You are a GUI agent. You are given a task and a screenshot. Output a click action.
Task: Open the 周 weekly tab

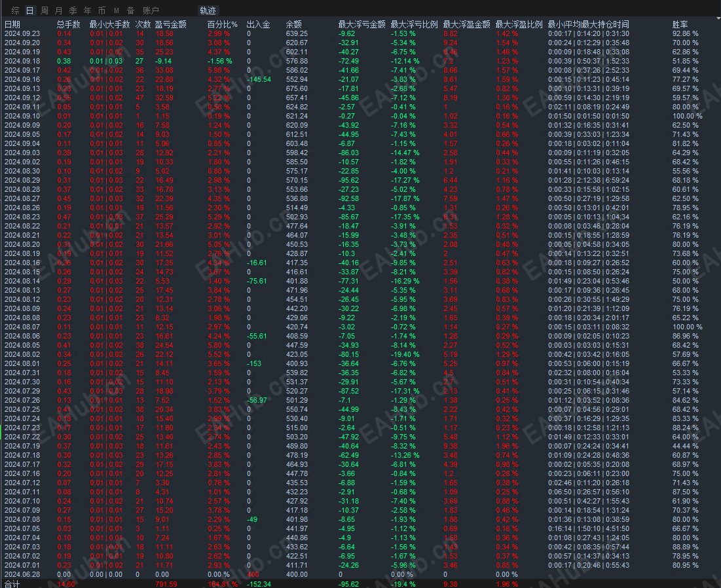coord(45,10)
